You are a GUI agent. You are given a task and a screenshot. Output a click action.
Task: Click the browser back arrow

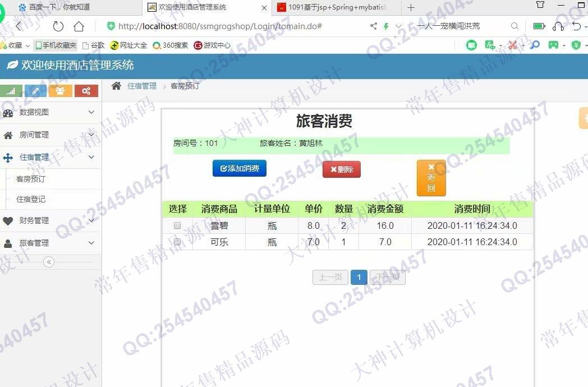20,26
